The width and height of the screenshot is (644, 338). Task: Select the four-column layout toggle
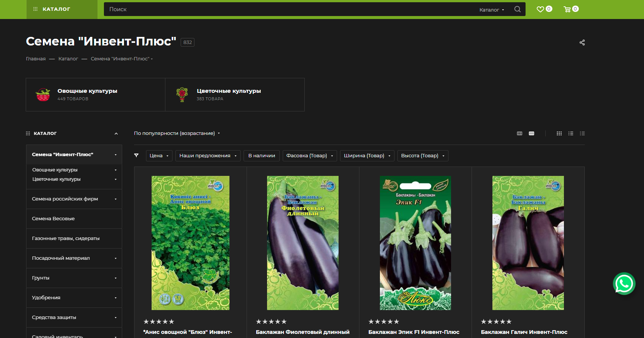pyautogui.click(x=532, y=133)
